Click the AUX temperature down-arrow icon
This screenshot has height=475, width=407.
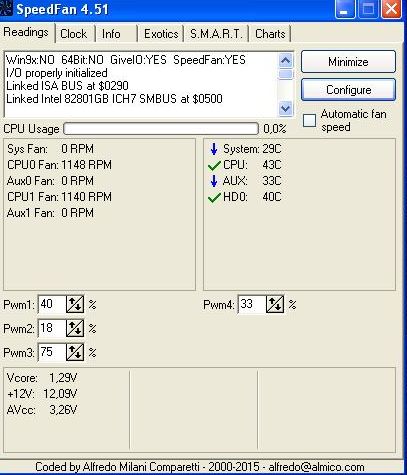pyautogui.click(x=214, y=181)
